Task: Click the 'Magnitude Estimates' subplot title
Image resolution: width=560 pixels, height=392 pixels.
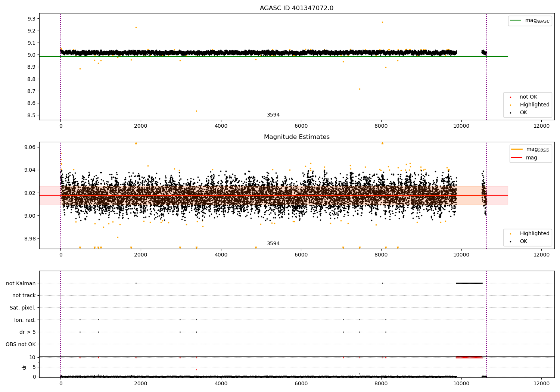Action: coord(296,137)
